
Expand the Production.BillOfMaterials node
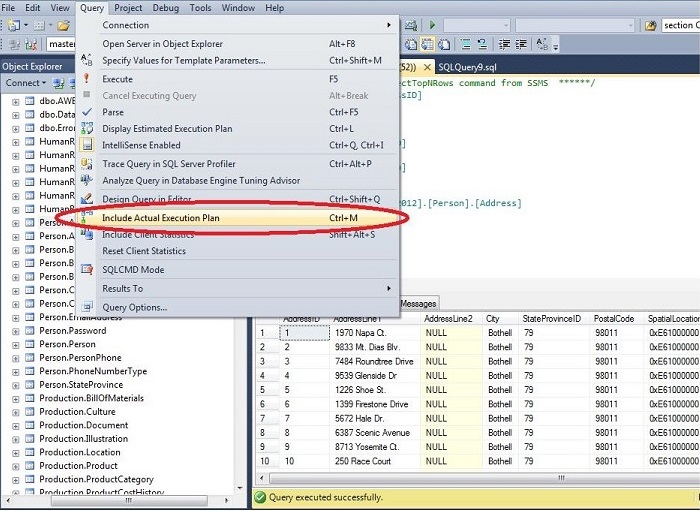coord(16,399)
